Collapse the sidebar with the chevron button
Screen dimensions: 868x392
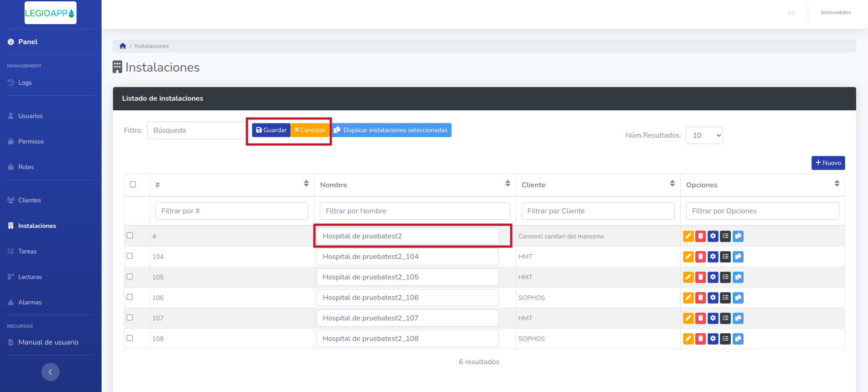[x=51, y=372]
